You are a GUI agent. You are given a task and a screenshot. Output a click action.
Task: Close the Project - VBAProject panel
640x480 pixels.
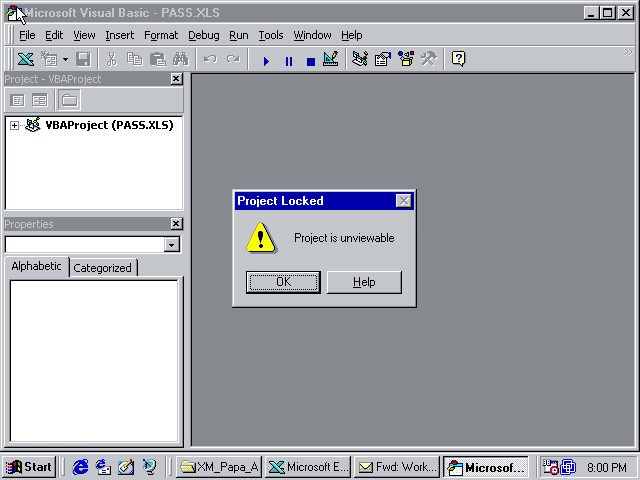point(176,79)
